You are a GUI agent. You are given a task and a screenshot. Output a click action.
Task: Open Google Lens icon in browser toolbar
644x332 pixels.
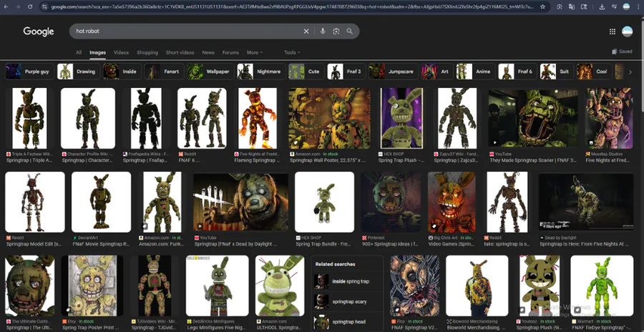point(560,6)
